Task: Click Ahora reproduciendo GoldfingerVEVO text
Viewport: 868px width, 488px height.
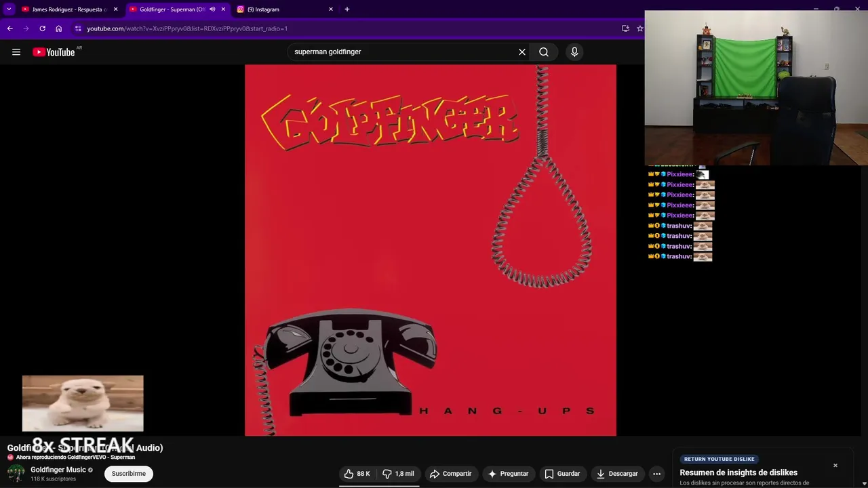Action: [75, 457]
